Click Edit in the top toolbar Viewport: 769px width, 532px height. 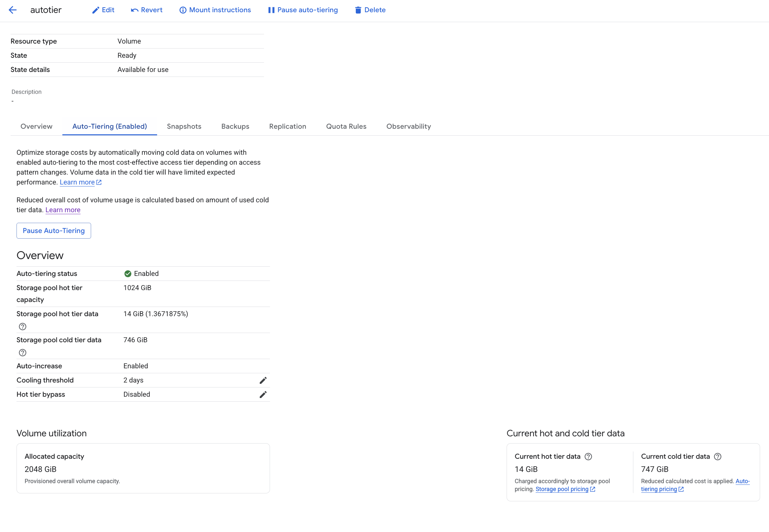103,10
